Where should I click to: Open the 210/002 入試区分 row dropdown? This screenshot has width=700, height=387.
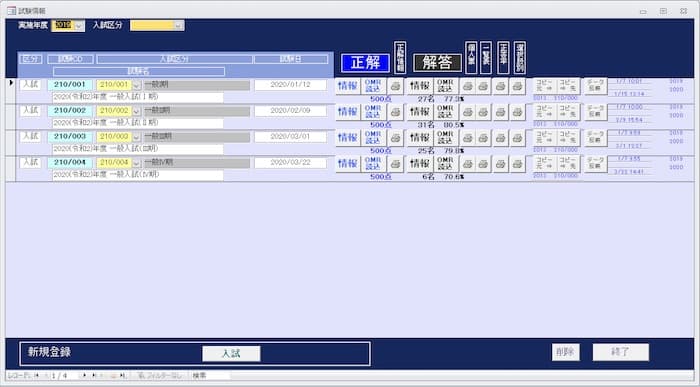(x=137, y=111)
